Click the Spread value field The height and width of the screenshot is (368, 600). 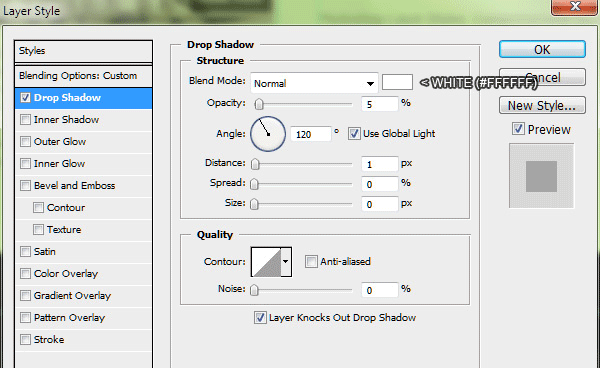pos(379,184)
